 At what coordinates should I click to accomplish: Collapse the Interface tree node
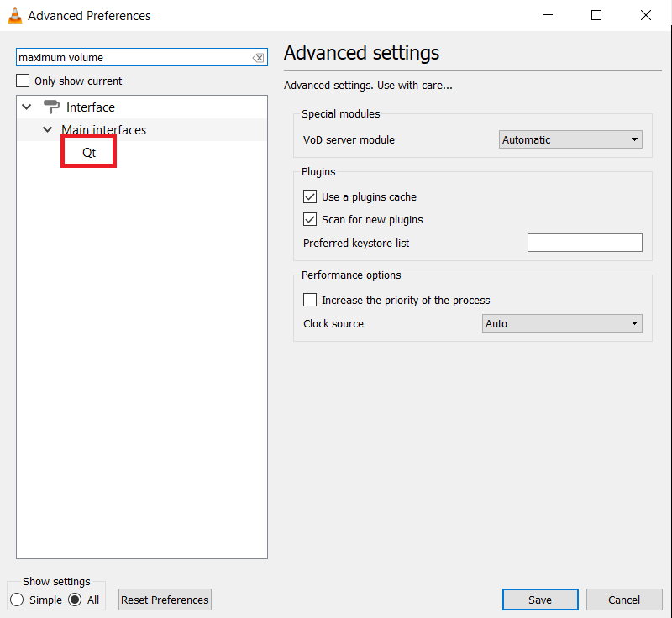[27, 107]
